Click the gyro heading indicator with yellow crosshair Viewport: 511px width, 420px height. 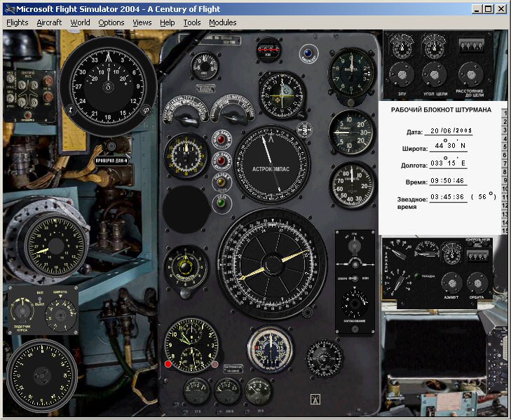282,95
